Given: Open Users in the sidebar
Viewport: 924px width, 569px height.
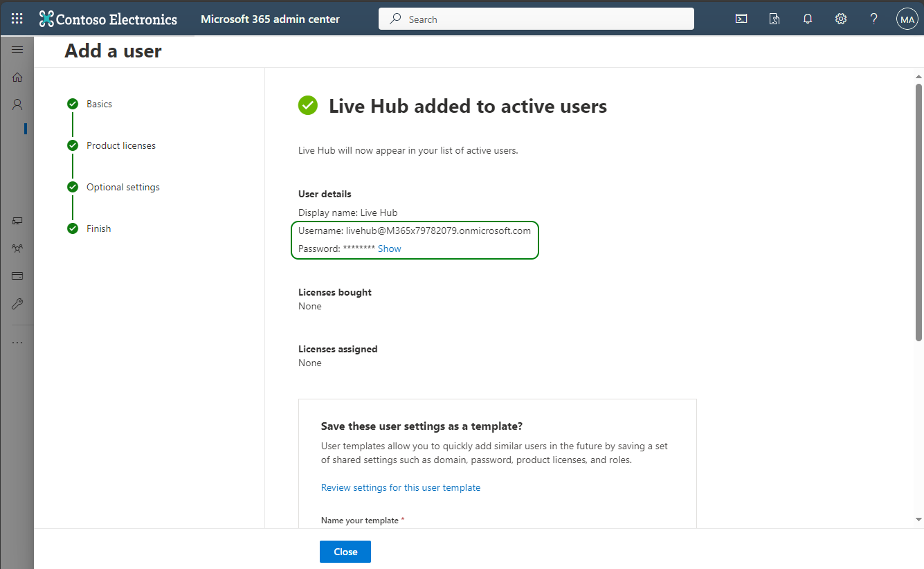Looking at the screenshot, I should (x=17, y=105).
